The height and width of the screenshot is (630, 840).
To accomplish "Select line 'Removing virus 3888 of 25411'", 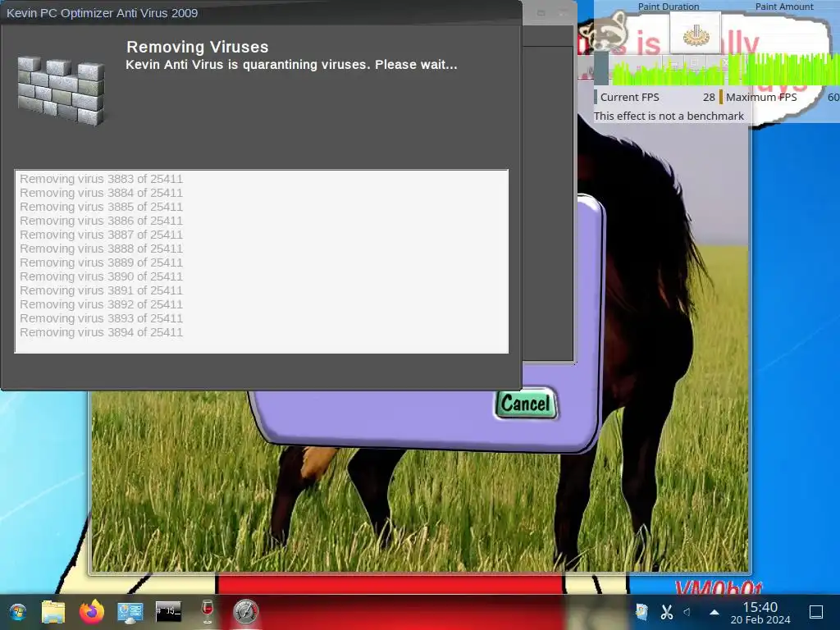I will (x=101, y=249).
